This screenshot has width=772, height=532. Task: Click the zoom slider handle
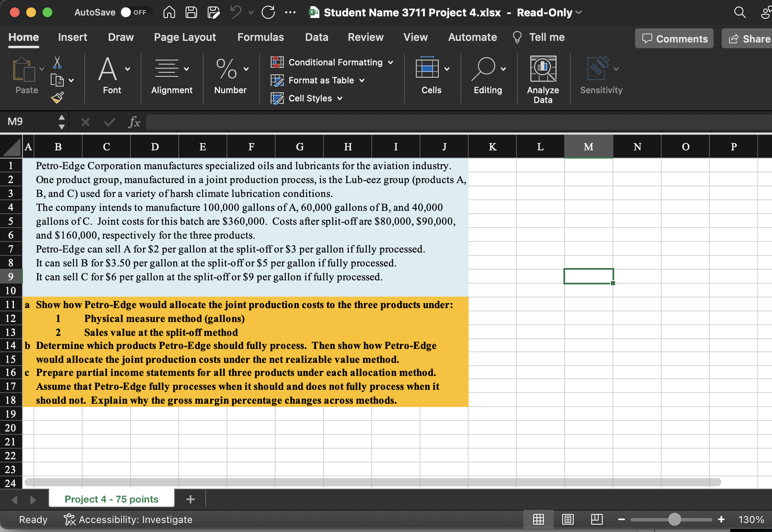point(675,519)
